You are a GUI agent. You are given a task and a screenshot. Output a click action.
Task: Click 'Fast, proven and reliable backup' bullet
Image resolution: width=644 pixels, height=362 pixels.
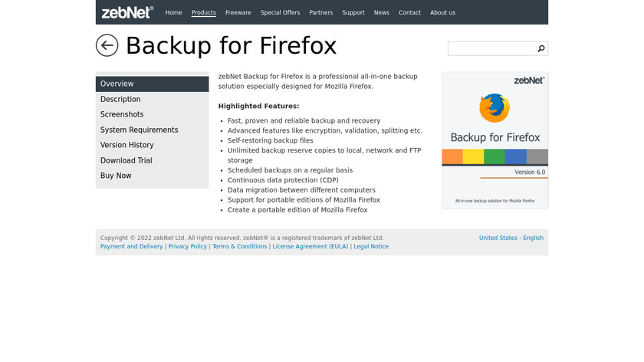pyautogui.click(x=304, y=121)
